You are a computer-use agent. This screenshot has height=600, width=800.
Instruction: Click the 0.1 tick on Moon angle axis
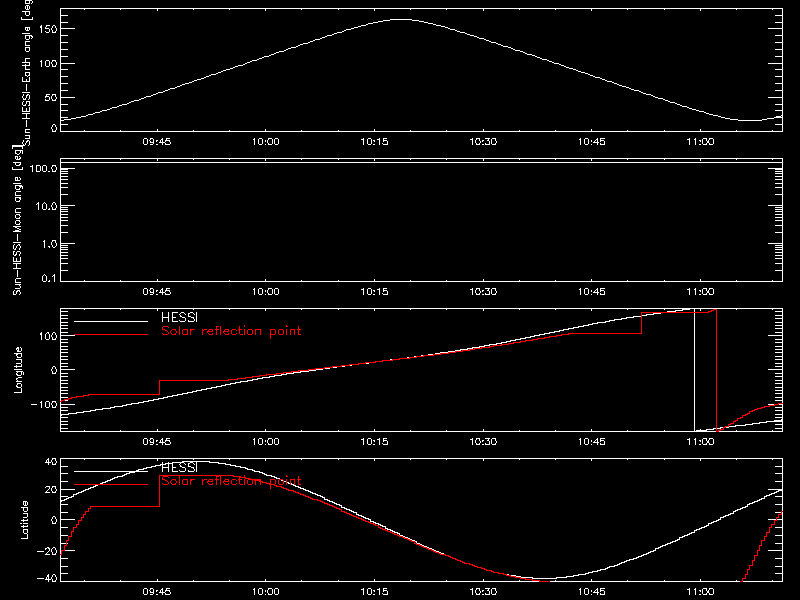(48, 278)
